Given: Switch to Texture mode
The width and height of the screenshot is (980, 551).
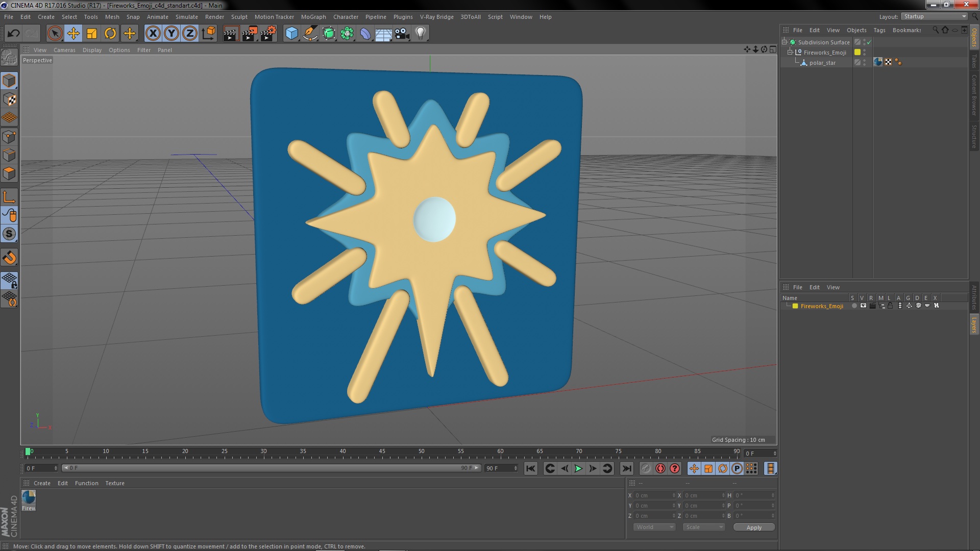Looking at the screenshot, I should click(9, 99).
